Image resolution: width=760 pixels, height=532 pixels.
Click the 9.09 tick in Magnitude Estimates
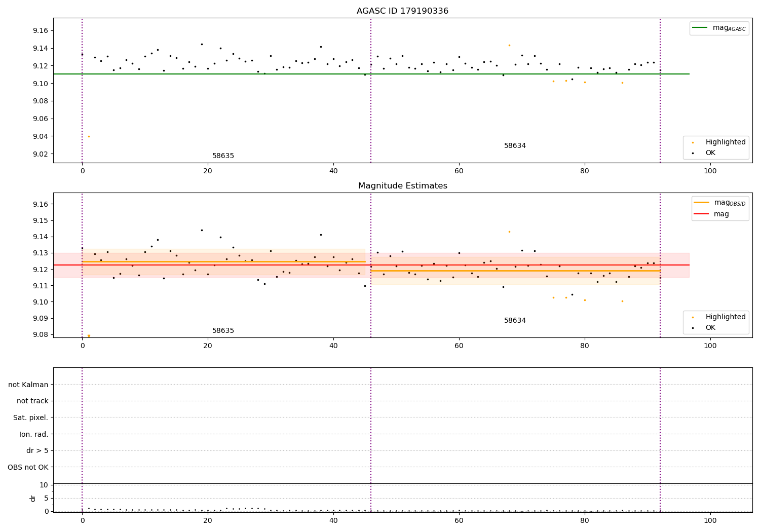tap(40, 318)
